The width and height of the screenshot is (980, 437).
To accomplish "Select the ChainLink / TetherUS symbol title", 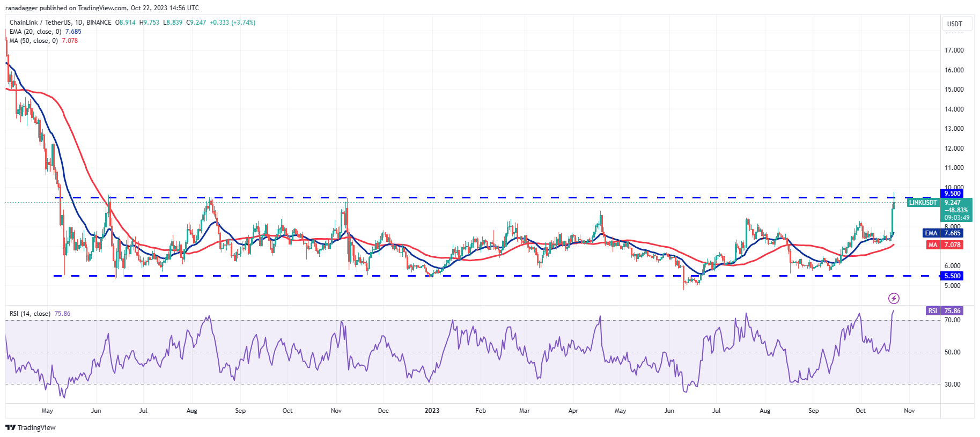I will pos(60,23).
